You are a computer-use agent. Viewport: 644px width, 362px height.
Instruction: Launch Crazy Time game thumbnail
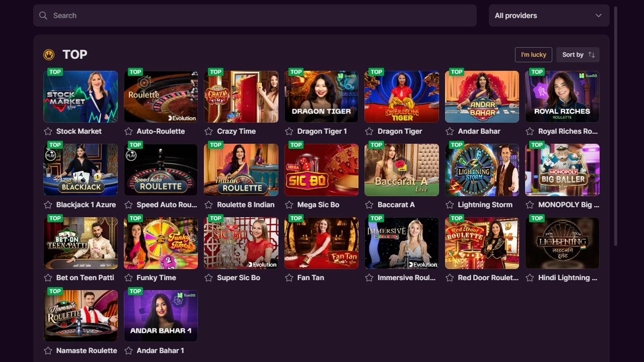[241, 97]
